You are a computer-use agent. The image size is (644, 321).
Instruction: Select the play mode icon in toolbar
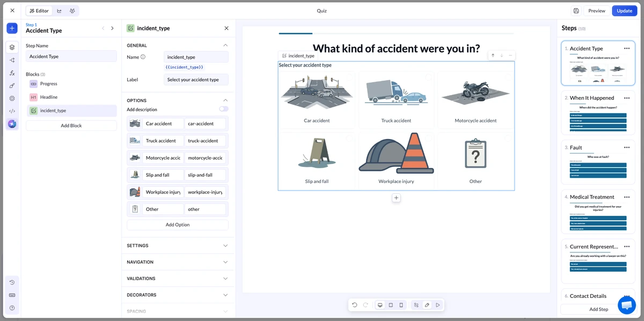coord(438,305)
